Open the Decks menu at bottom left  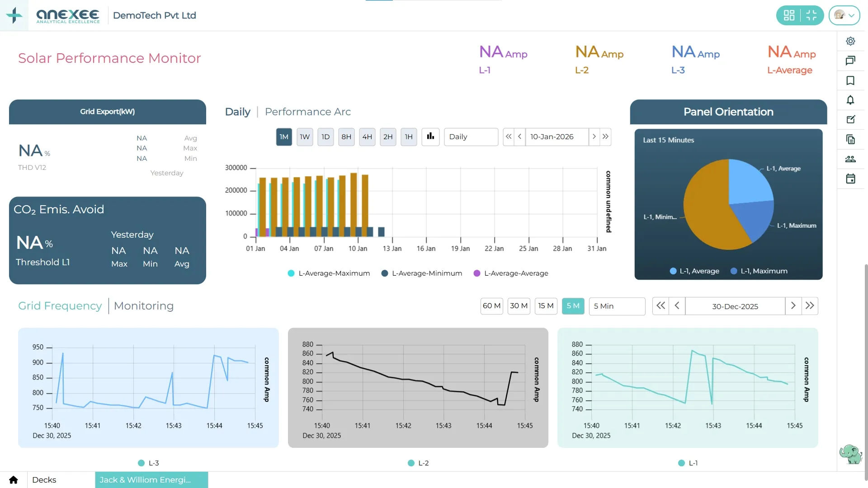(x=44, y=480)
